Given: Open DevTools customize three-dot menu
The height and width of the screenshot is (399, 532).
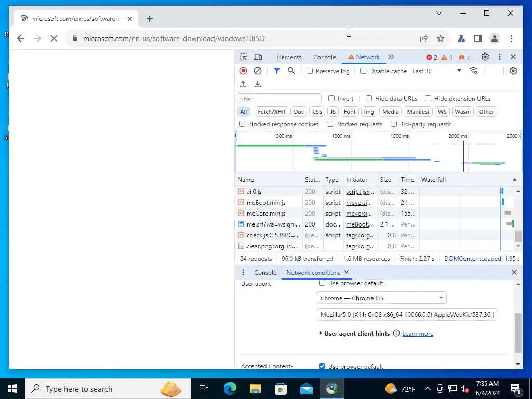Looking at the screenshot, I should pos(499,57).
